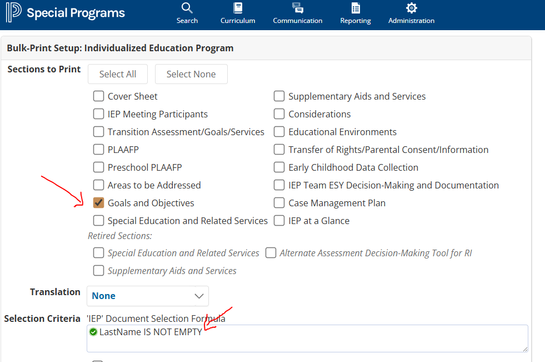Screen dimensions: 545x362
Task: Expand the Translation dropdown
Action: point(148,296)
